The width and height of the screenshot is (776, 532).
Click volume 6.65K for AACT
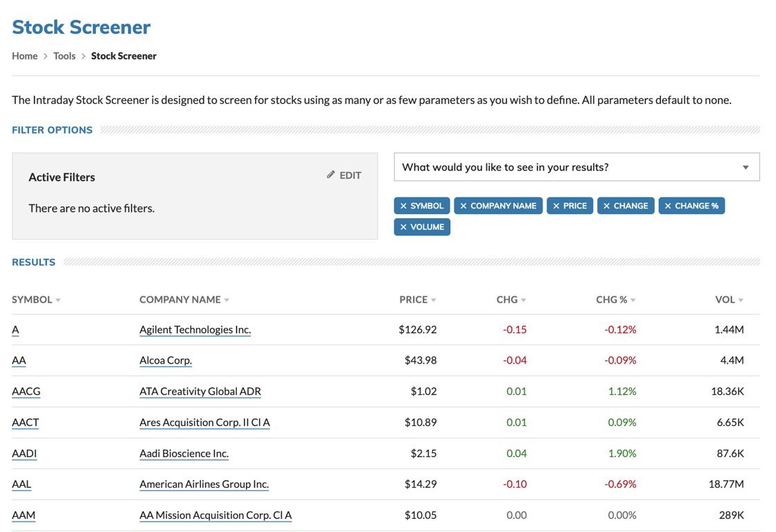[x=730, y=423]
